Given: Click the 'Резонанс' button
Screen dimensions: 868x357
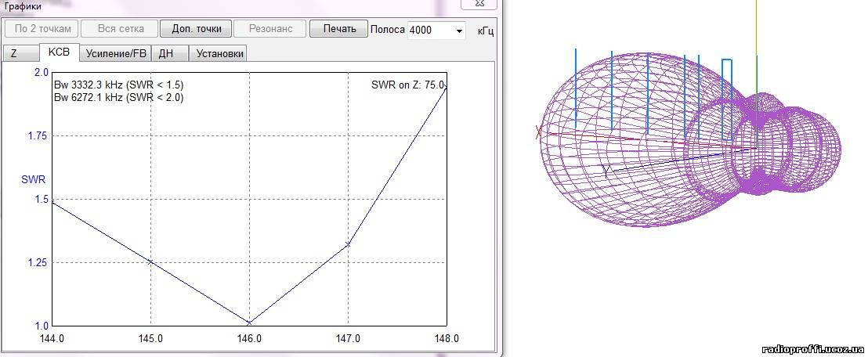Looking at the screenshot, I should (x=270, y=29).
